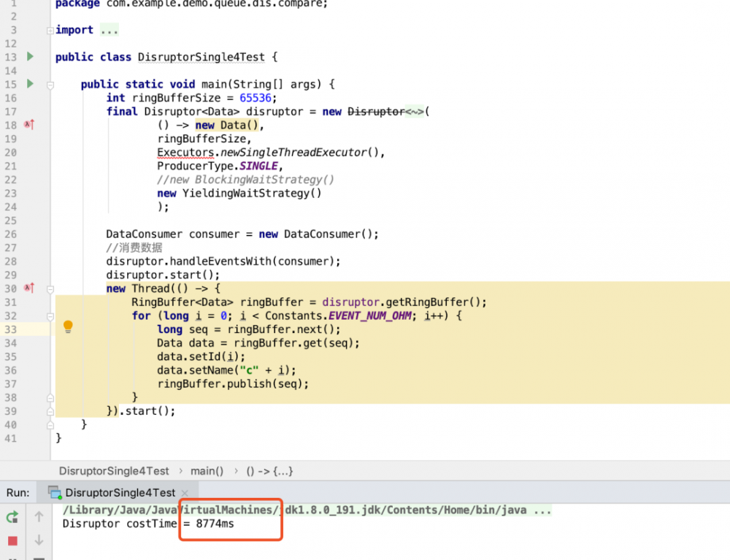Rerun DisruptorSingle4Test with green rerun icon
730x560 pixels.
[x=12, y=517]
